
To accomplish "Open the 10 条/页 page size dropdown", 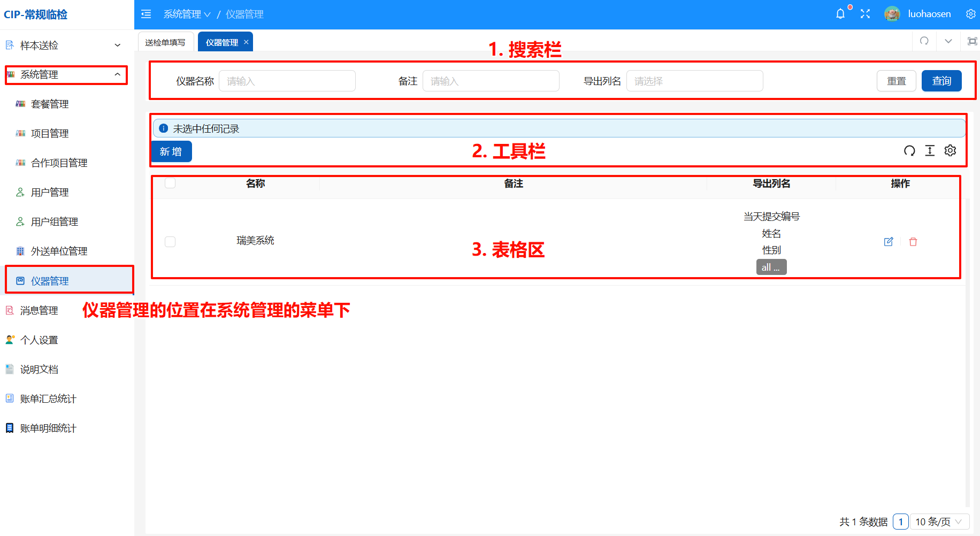I will coord(939,522).
